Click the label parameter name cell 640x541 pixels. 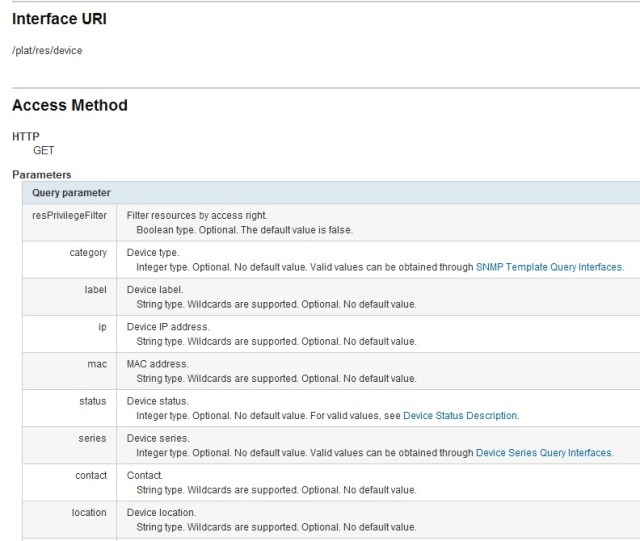tap(96, 290)
